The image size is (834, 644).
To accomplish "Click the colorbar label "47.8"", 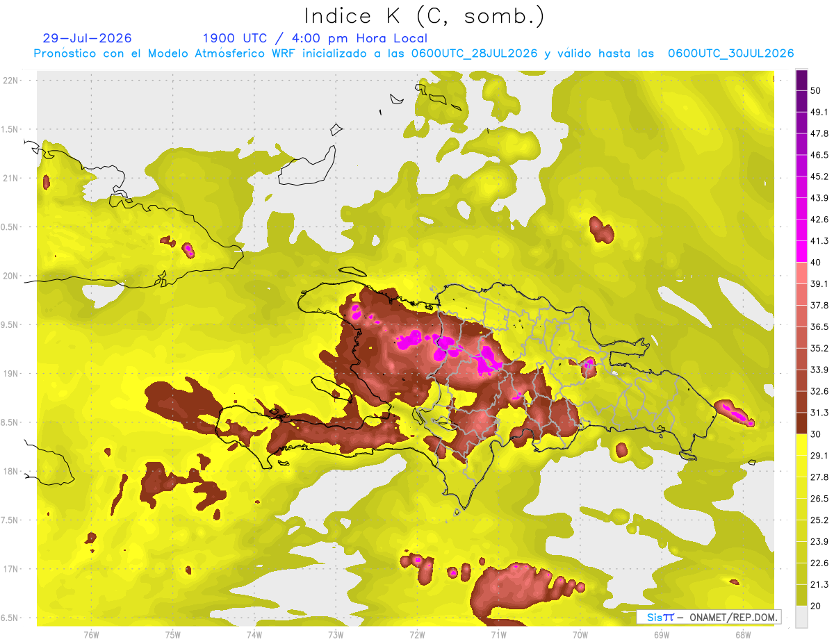I will tap(819, 133).
